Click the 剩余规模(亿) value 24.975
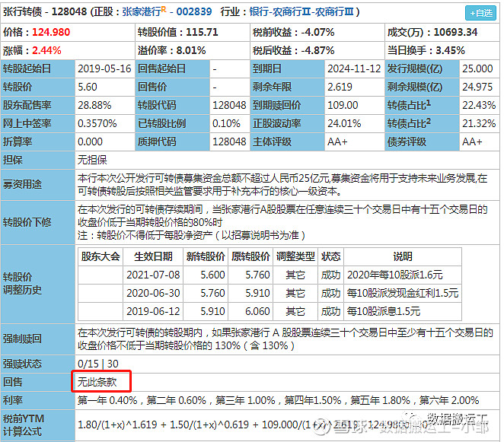 pyautogui.click(x=477, y=87)
